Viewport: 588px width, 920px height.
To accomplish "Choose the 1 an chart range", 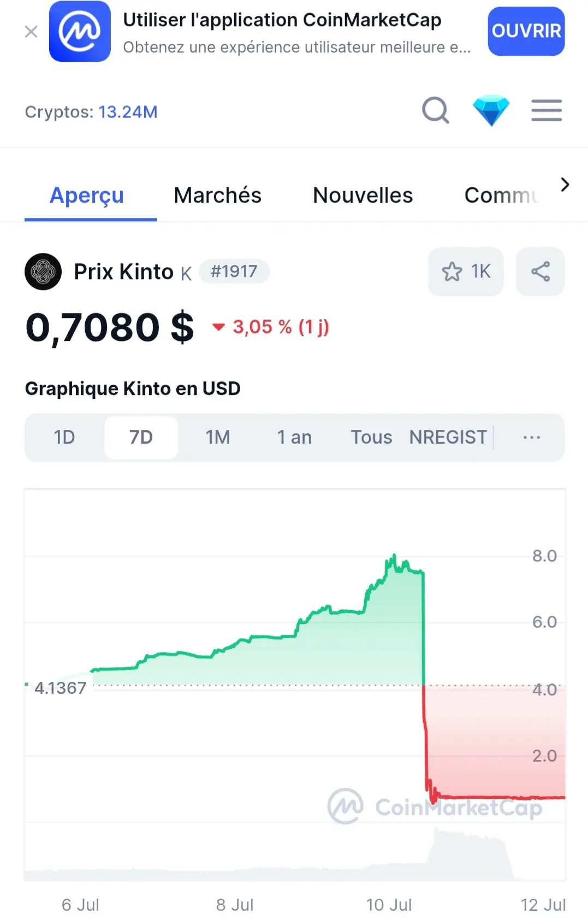I will point(294,438).
